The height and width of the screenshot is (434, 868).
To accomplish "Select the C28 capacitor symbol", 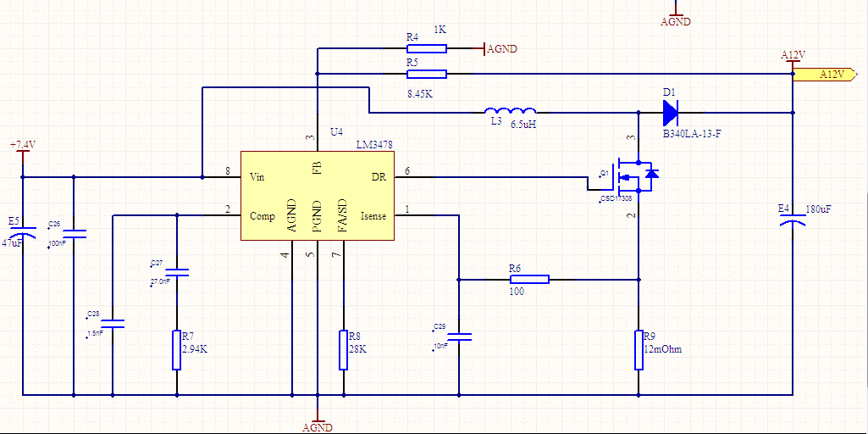I will [113, 324].
